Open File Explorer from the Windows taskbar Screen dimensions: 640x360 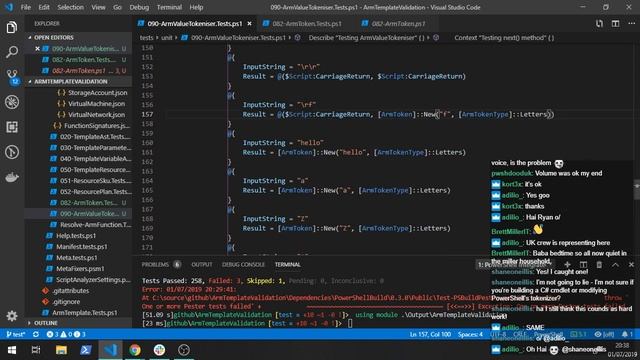tap(61, 350)
